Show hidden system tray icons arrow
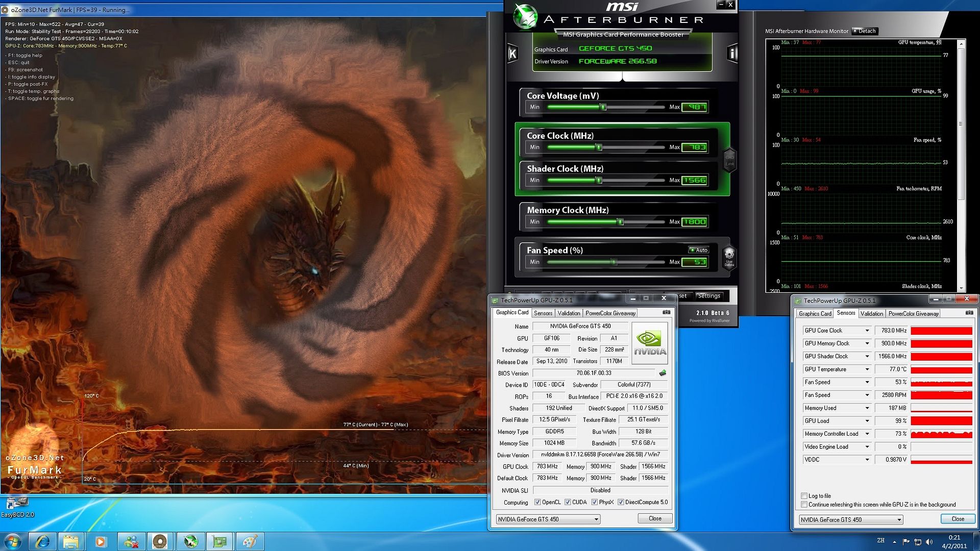The width and height of the screenshot is (980, 551). pos(894,542)
